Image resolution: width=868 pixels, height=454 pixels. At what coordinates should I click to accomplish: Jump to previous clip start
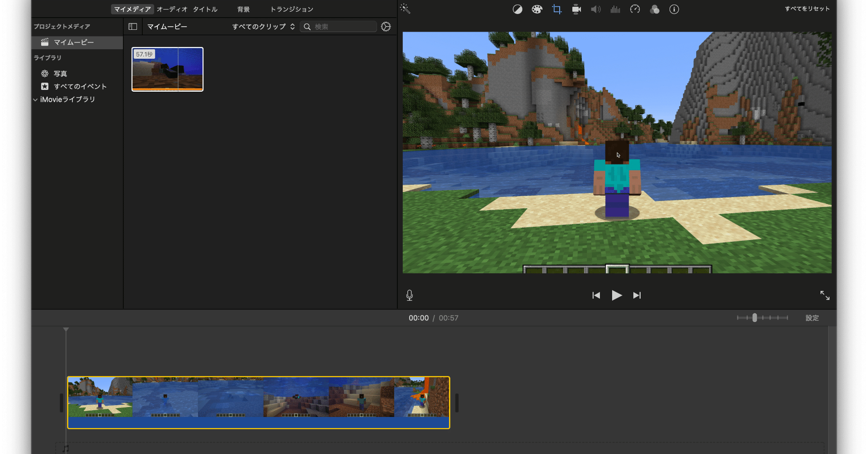596,295
